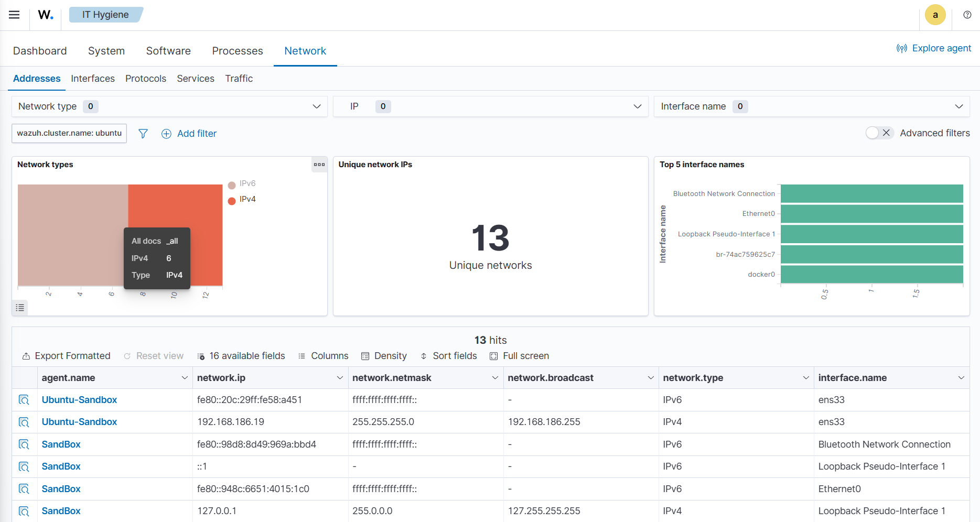Image resolution: width=980 pixels, height=522 pixels.
Task: Click the Export Formatted button
Action: coord(66,356)
